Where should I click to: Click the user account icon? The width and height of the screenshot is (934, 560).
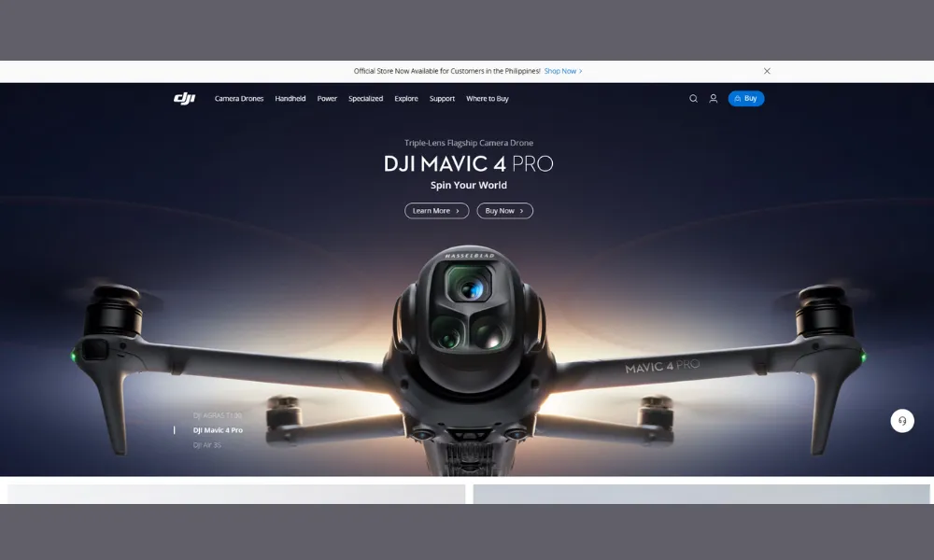point(714,99)
